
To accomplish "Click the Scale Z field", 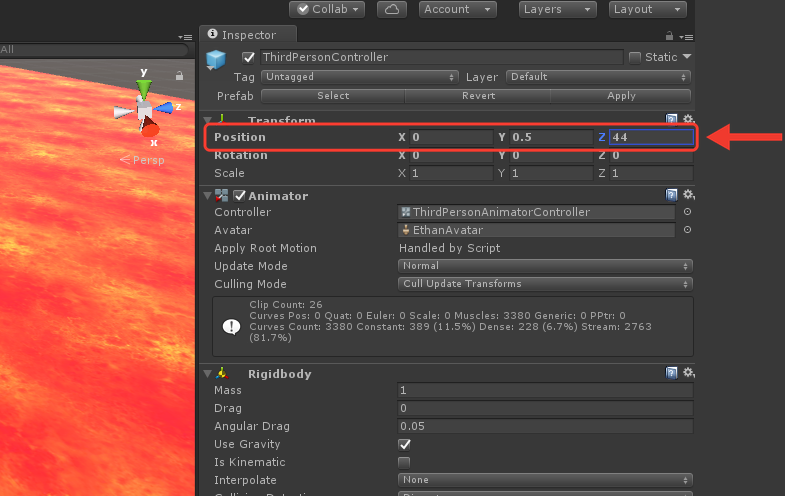I will pos(651,173).
